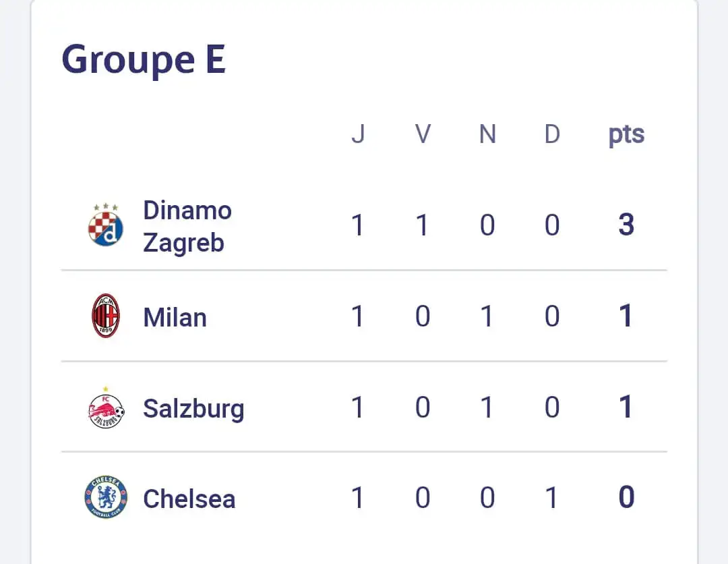This screenshot has height=564, width=728.
Task: Click Chelsea's defeats value in D column
Action: pyautogui.click(x=552, y=498)
